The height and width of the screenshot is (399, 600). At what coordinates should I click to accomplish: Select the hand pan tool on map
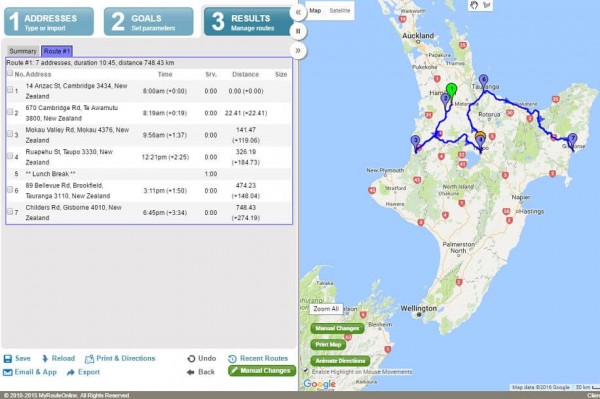point(474,5)
